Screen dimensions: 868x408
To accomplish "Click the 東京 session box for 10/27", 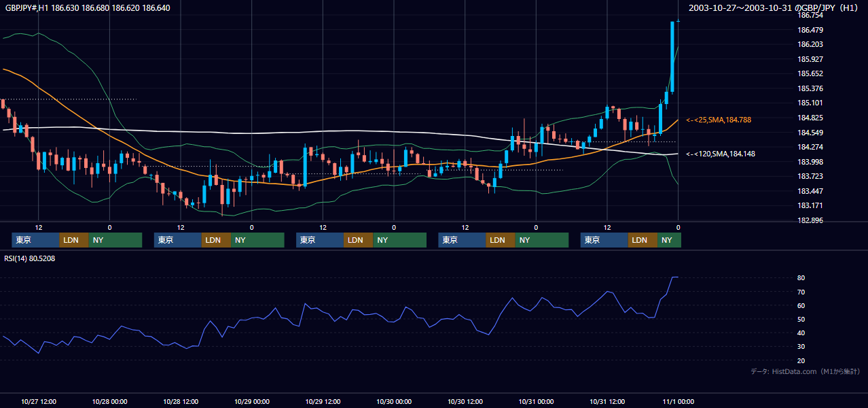I will [x=35, y=240].
